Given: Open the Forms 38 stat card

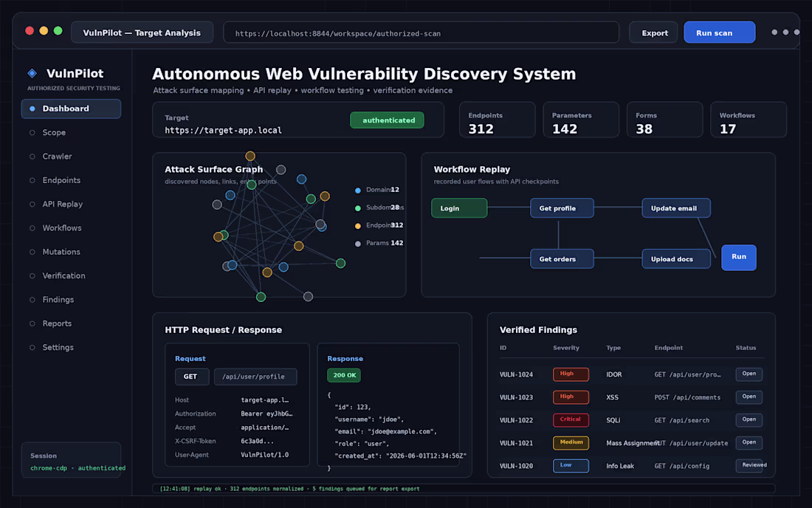Looking at the screenshot, I should 664,120.
